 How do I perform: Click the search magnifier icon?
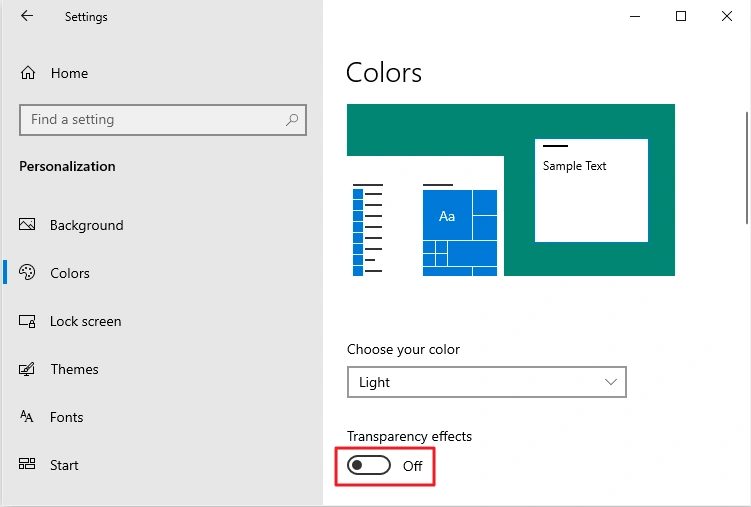292,120
